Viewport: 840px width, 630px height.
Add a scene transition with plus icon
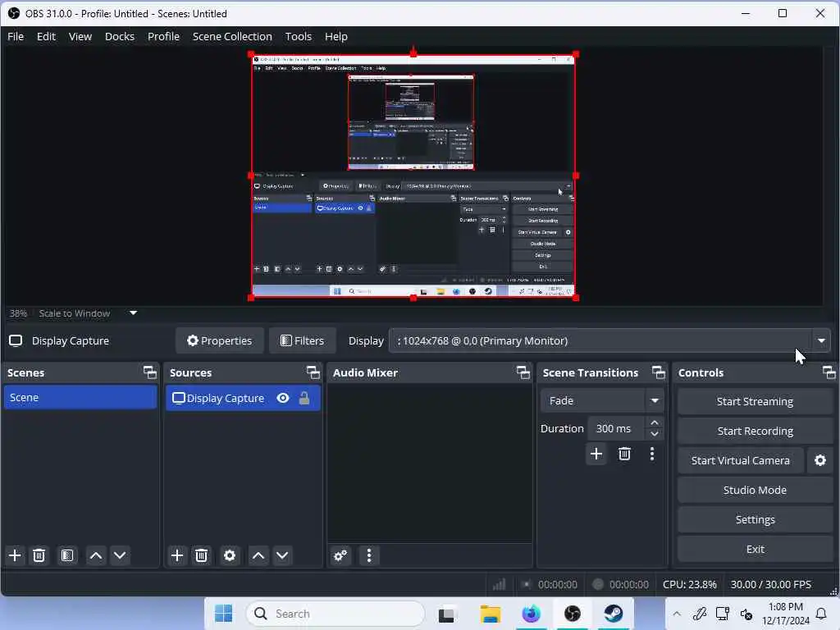tap(596, 454)
